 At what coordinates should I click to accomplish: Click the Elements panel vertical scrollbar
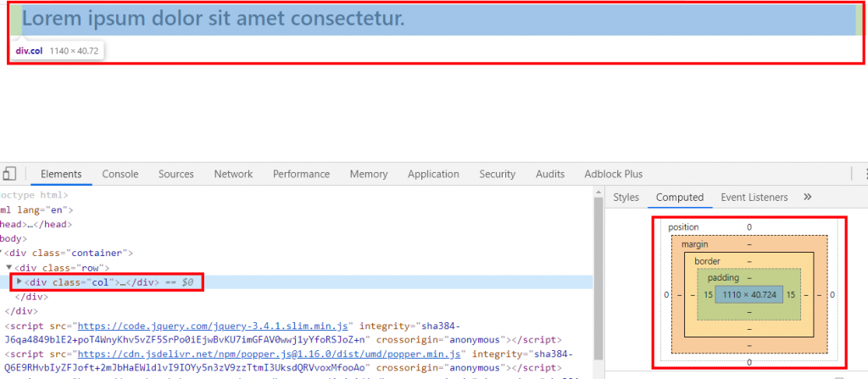(x=598, y=277)
